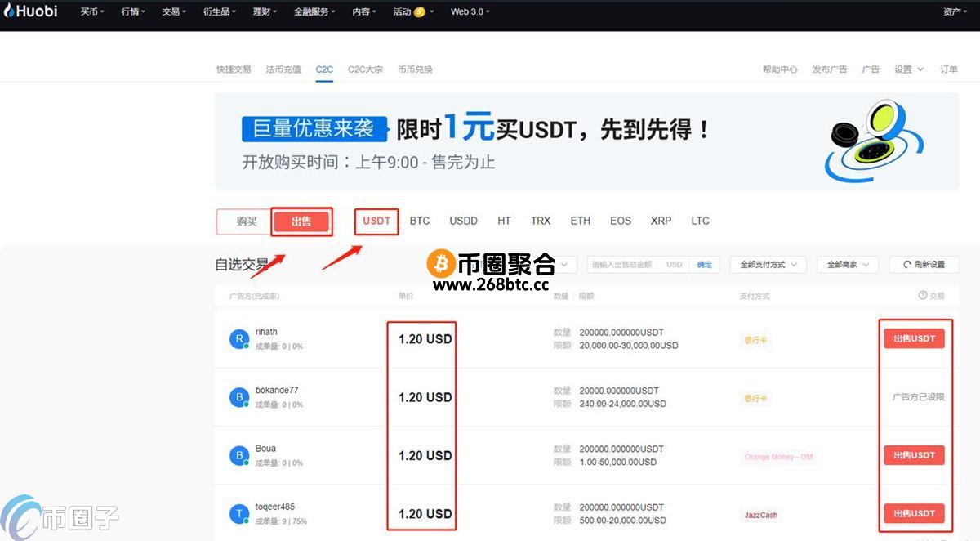Expand the 衍生品 top menu
The height and width of the screenshot is (541, 980).
click(220, 12)
